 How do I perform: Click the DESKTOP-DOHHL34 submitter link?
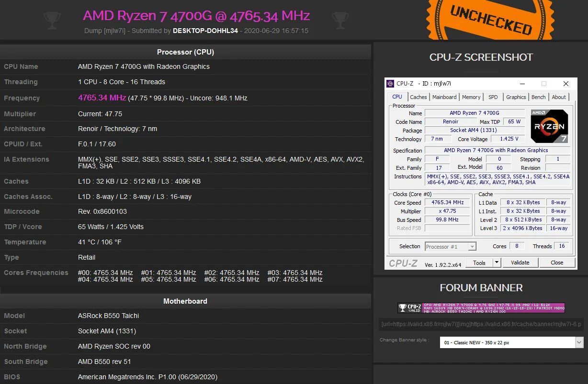[205, 31]
